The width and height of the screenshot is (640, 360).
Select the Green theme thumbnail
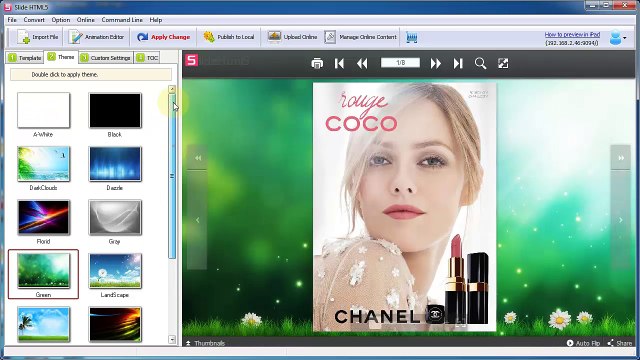pos(43,271)
